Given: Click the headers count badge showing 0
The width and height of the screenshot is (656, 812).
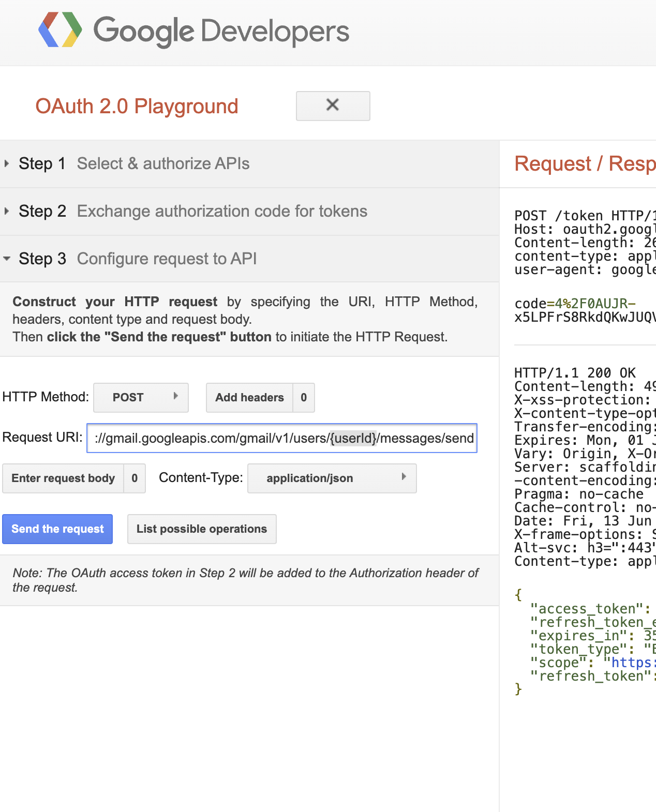Looking at the screenshot, I should [x=304, y=397].
